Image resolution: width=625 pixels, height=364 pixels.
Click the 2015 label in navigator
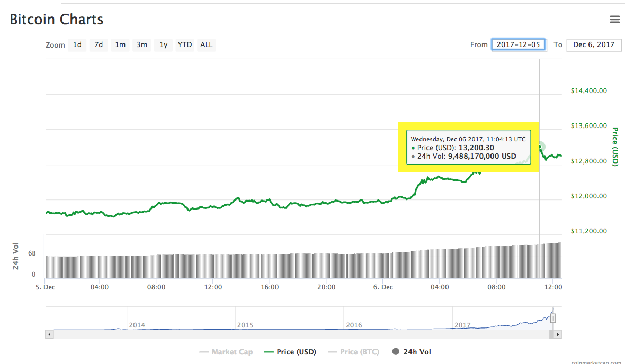pyautogui.click(x=245, y=325)
